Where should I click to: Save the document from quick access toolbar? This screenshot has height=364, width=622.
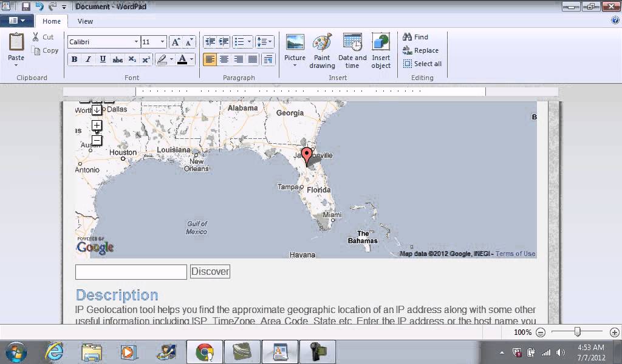point(26,6)
